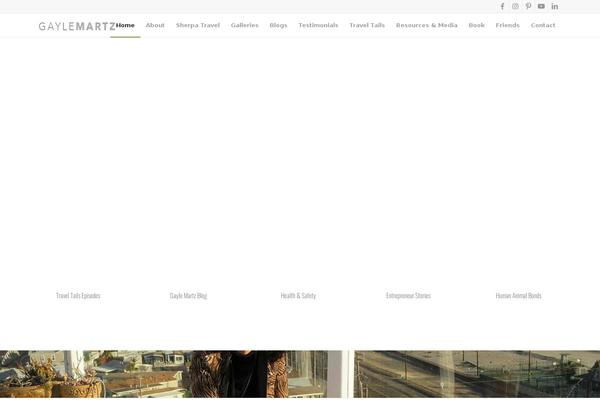The image size is (600, 400).
Task: Select the Home menu item
Action: tap(125, 25)
